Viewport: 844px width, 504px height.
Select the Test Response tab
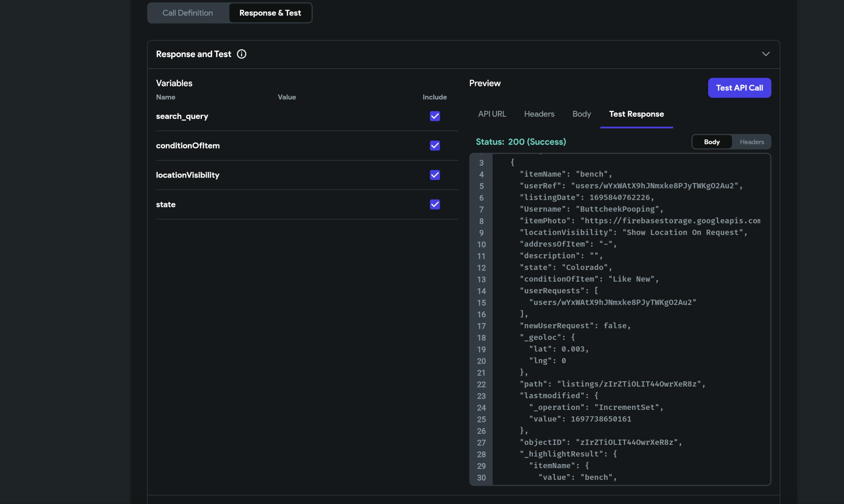[636, 114]
